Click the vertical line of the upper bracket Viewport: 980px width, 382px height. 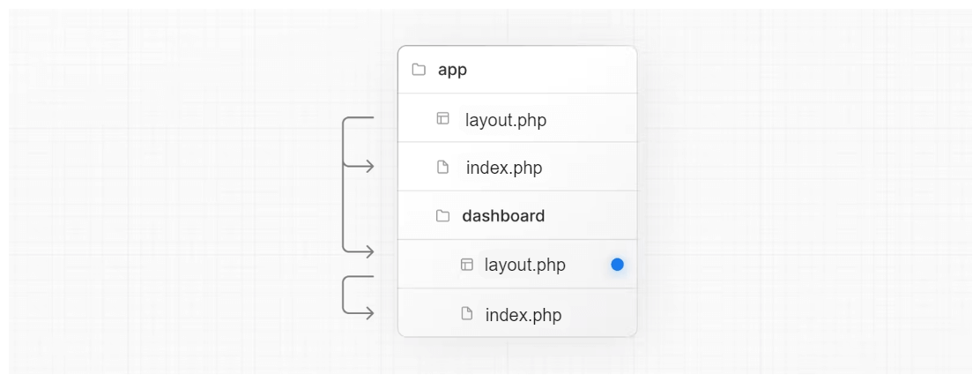point(343,185)
